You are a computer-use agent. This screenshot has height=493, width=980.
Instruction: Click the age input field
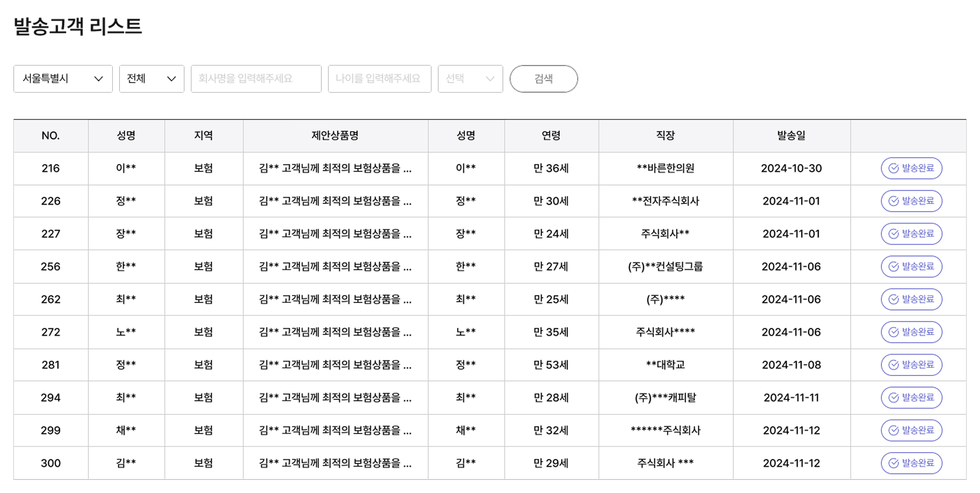(379, 79)
